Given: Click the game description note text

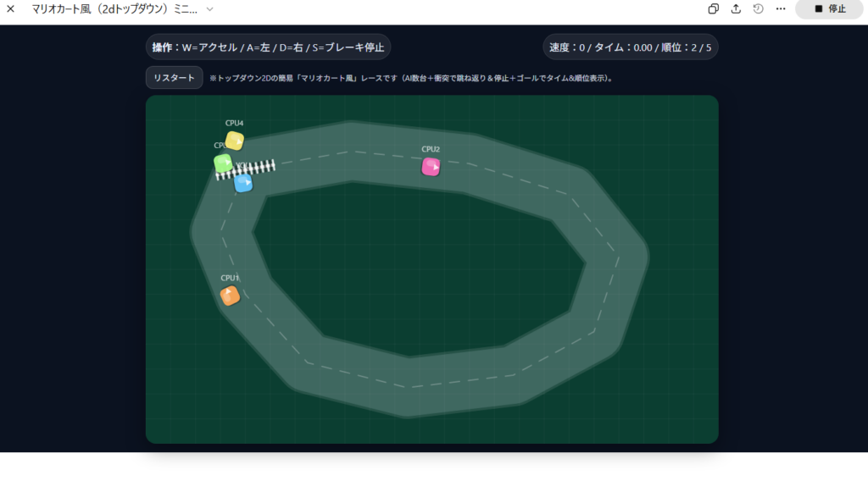Looking at the screenshot, I should pos(411,78).
